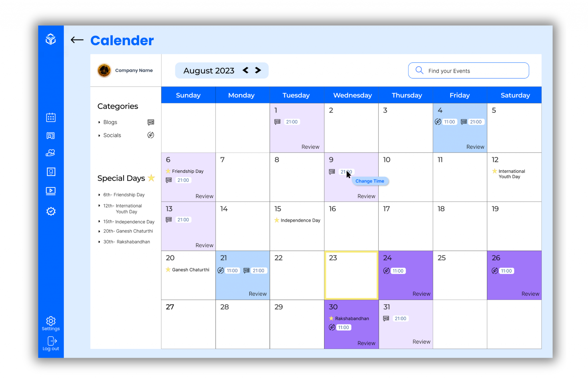Click the number badge icon in sidebar
Image resolution: width=588 pixels, height=380 pixels.
(x=51, y=172)
